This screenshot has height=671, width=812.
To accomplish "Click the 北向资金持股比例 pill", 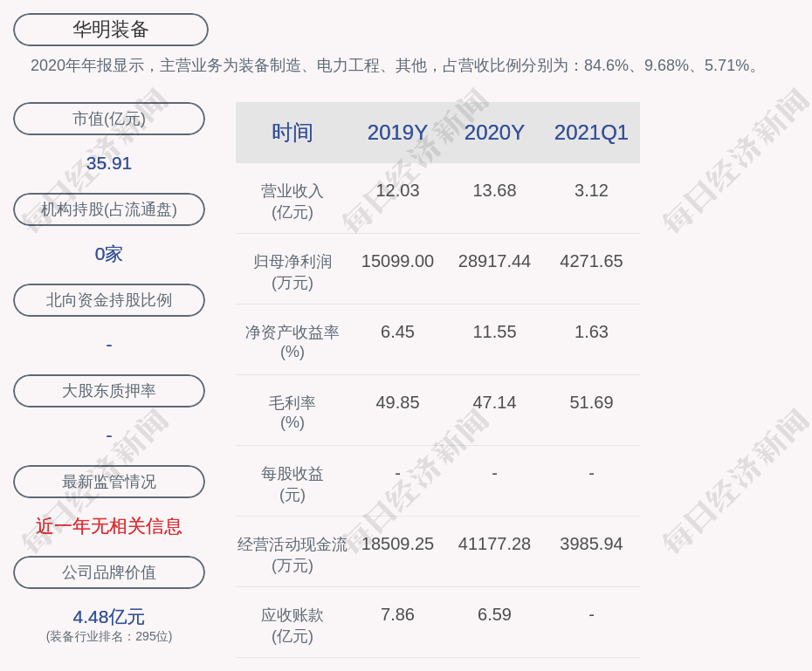I will coord(109,300).
